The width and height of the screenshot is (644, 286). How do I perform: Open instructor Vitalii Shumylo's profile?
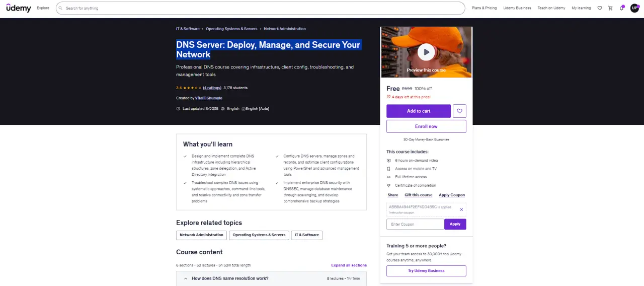click(x=209, y=98)
